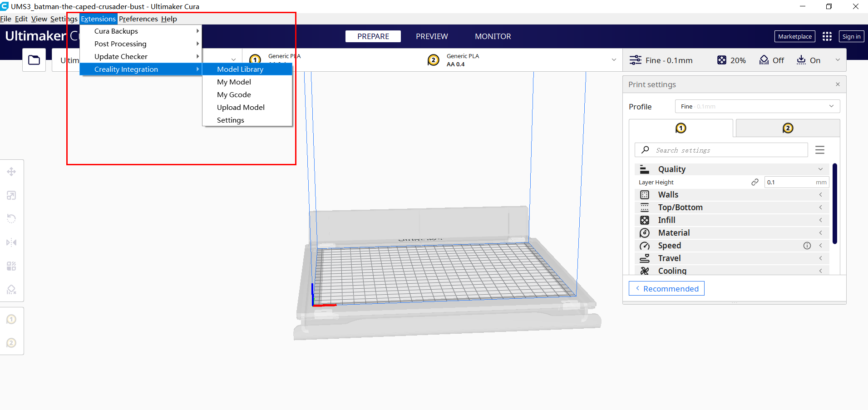Switch to the PREVIEW stage

coord(431,36)
